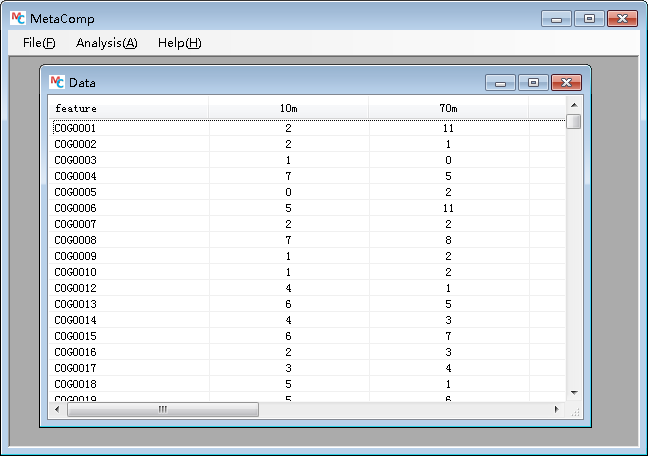Viewport: 648px width, 456px height.
Task: Click the 70m column header
Action: pyautogui.click(x=448, y=108)
